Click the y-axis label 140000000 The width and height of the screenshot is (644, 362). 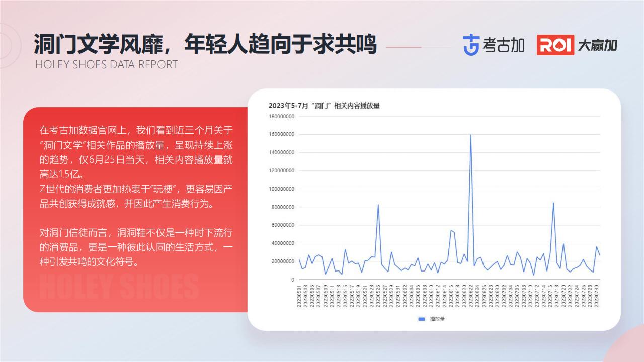(281, 152)
